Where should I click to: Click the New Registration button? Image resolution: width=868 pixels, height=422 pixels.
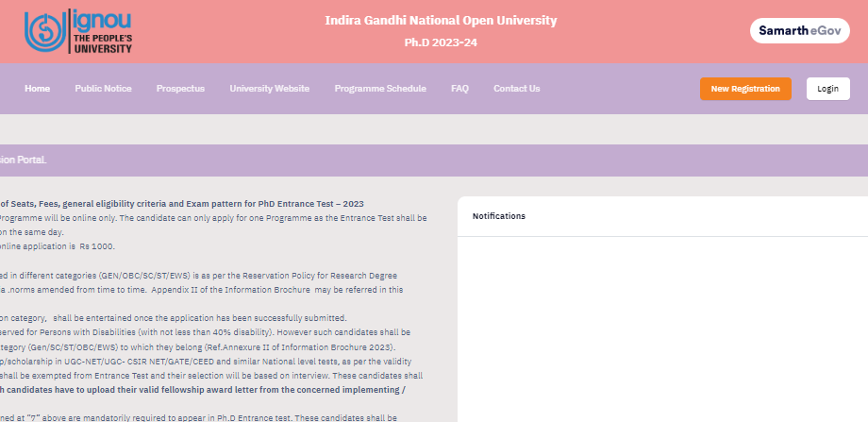click(745, 89)
